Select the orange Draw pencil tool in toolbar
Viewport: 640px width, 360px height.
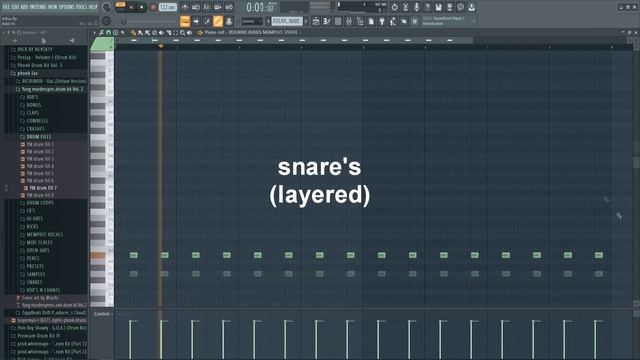(x=218, y=21)
